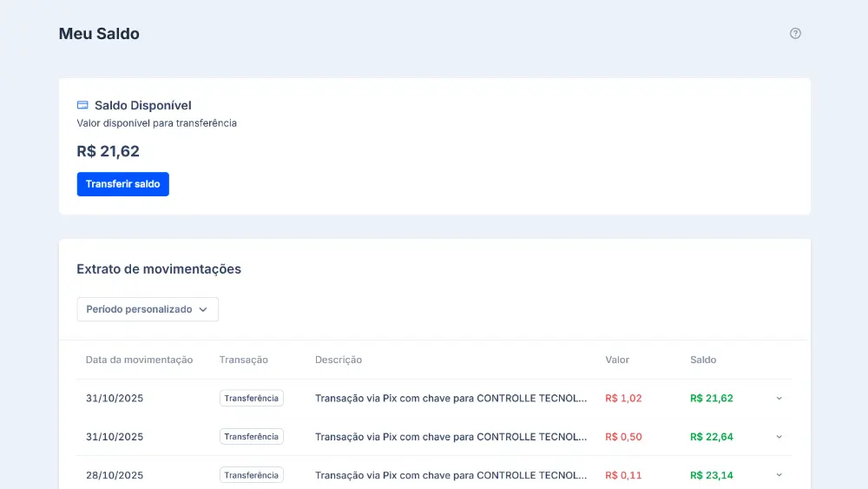Click the large R$ 21,62 available balance
868x489 pixels.
(108, 151)
